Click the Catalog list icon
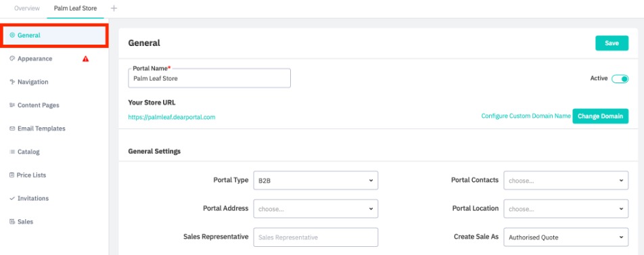 click(12, 152)
